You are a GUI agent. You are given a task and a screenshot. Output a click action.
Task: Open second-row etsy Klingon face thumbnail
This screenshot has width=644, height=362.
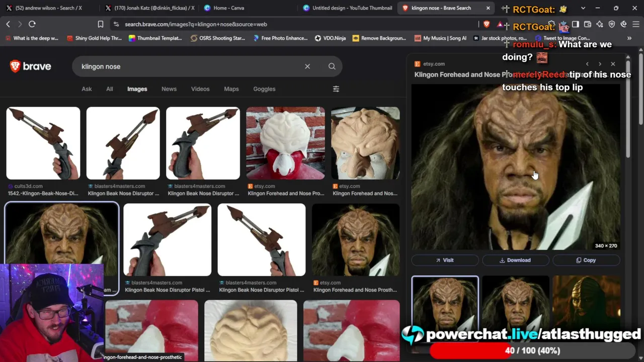[356, 240]
